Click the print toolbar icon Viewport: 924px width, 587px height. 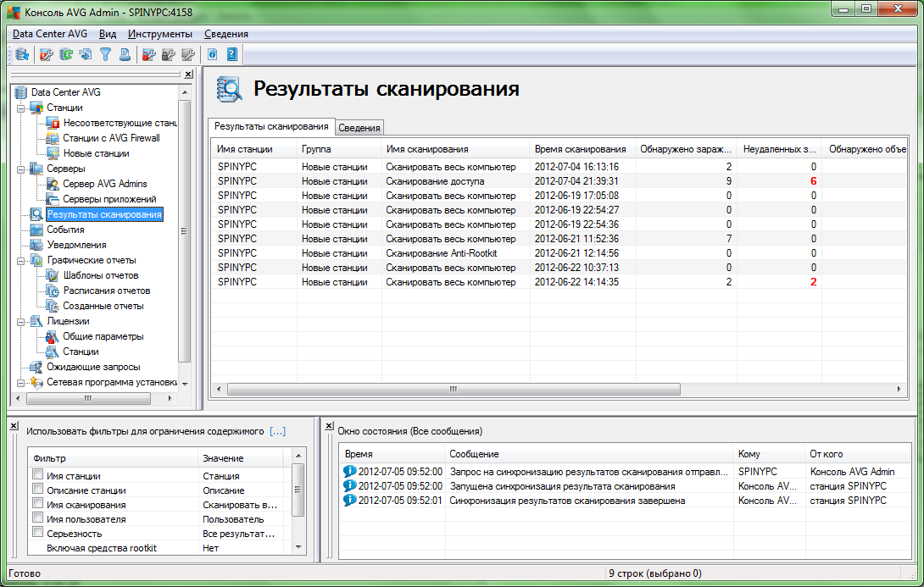point(125,55)
